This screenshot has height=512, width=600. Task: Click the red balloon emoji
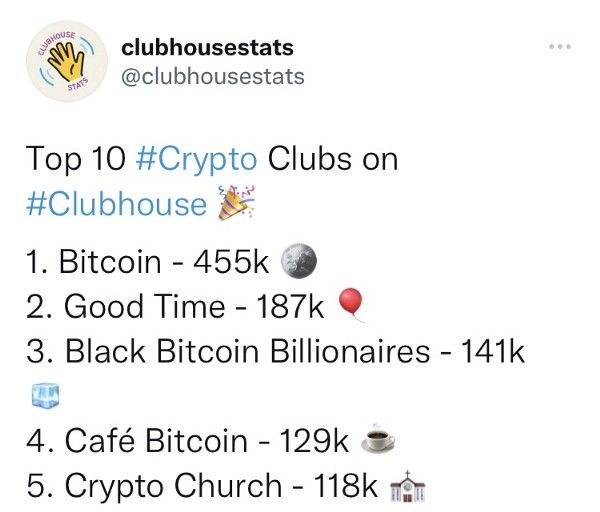[x=351, y=305]
